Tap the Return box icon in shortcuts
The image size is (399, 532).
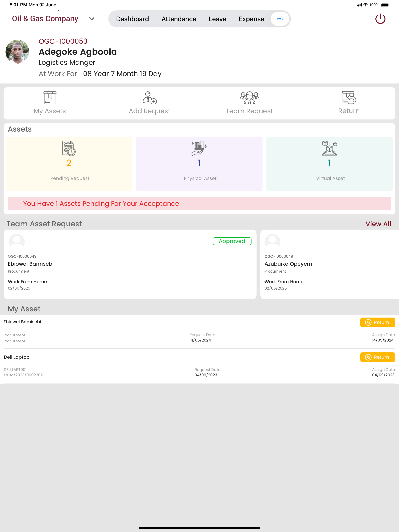tap(349, 97)
